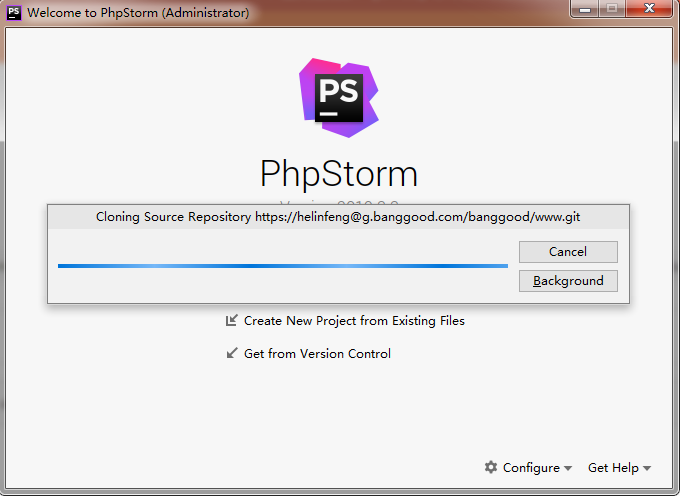Send cloning to Background
The image size is (680, 496).
pyautogui.click(x=568, y=281)
